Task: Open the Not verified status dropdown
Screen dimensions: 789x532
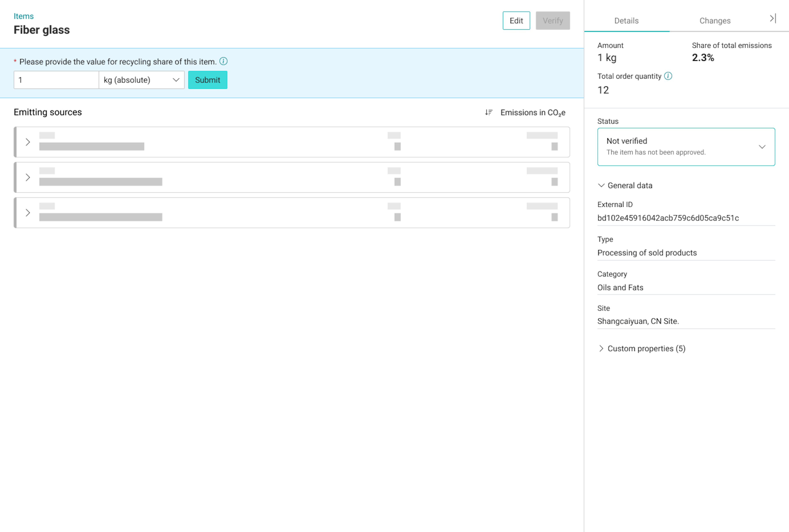Action: 685,147
